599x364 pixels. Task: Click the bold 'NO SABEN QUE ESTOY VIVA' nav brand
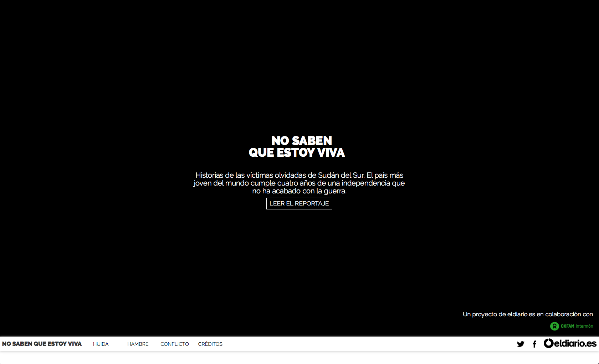click(42, 344)
